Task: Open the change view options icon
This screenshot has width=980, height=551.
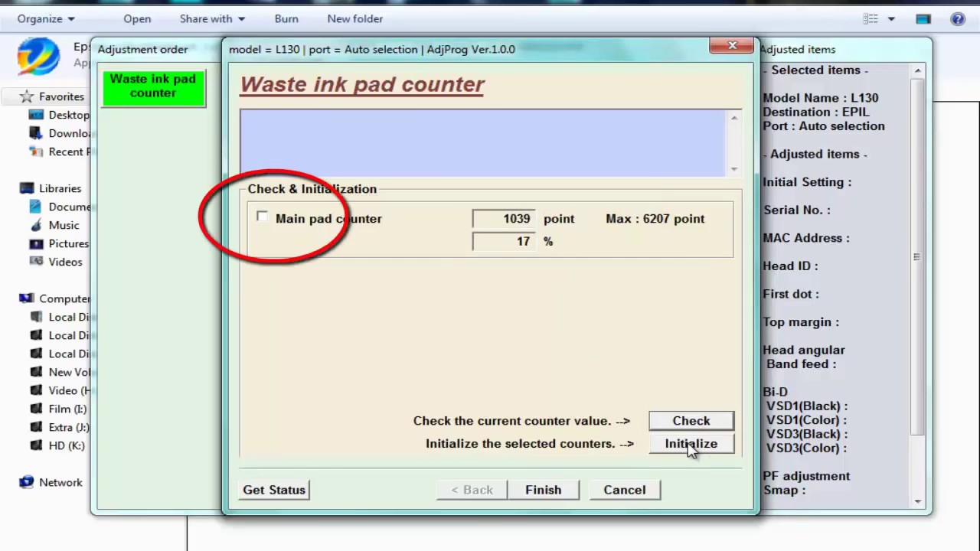Action: pos(870,18)
